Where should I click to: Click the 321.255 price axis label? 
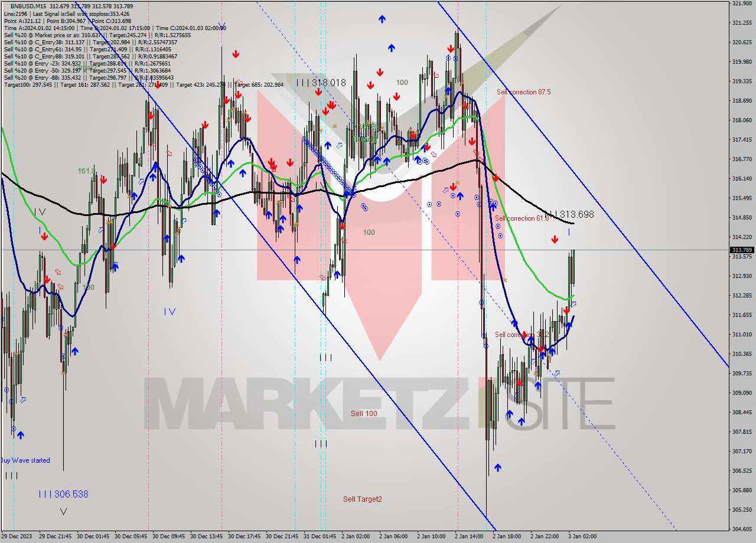pyautogui.click(x=742, y=23)
